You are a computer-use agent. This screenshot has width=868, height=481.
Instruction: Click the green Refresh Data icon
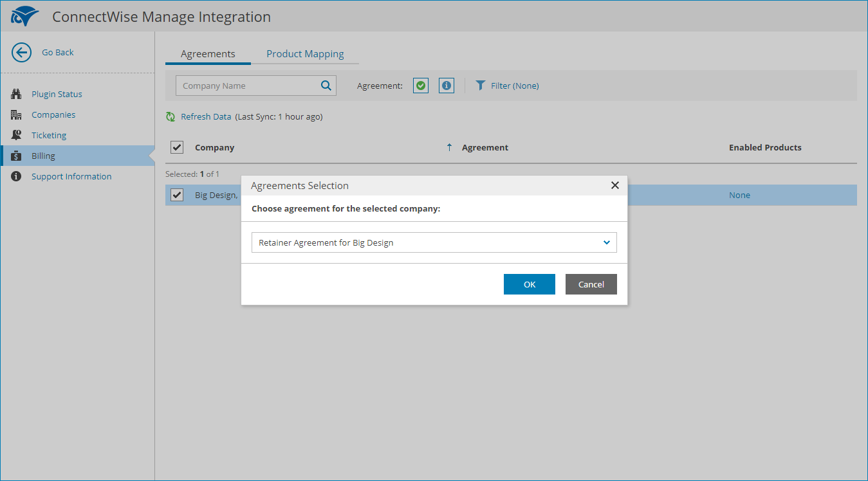point(171,117)
